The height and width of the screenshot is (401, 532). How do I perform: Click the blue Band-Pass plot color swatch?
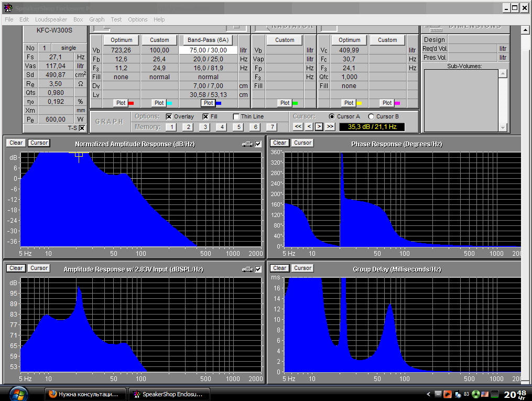219,103
